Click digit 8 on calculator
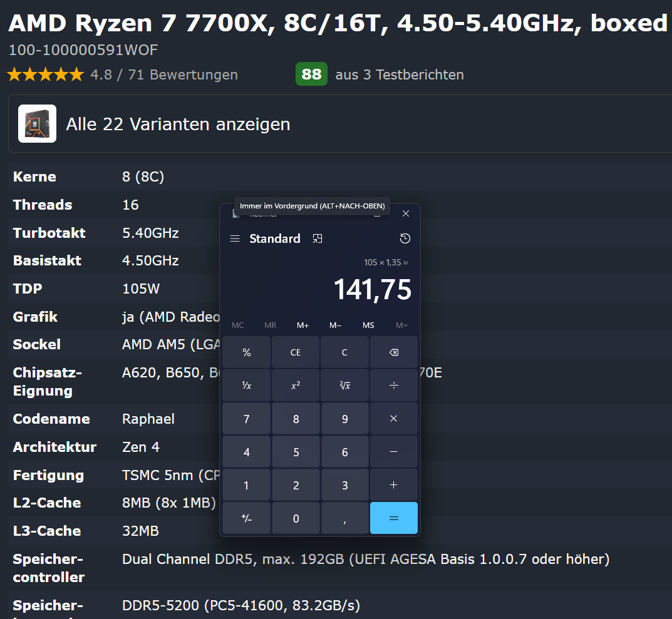Screen dimensions: 672x619 pyautogui.click(x=296, y=419)
